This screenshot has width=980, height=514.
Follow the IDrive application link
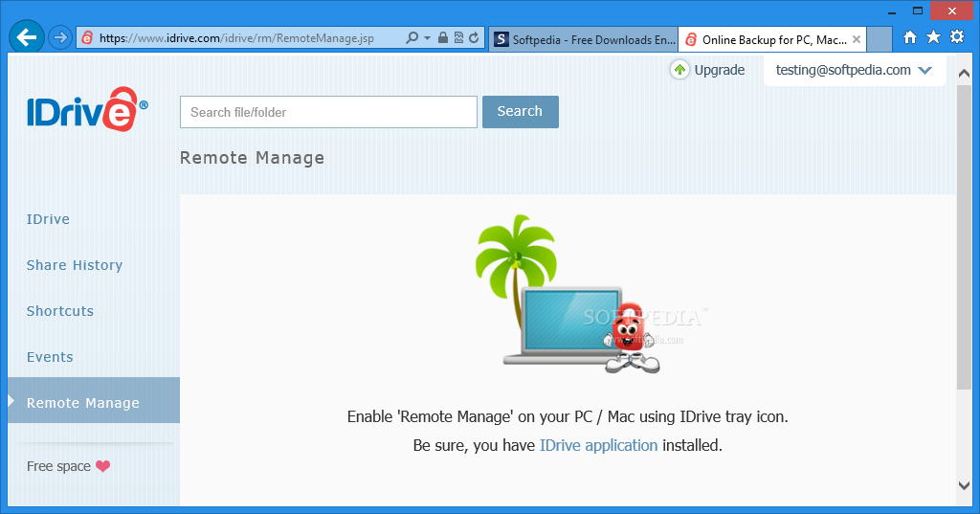598,445
